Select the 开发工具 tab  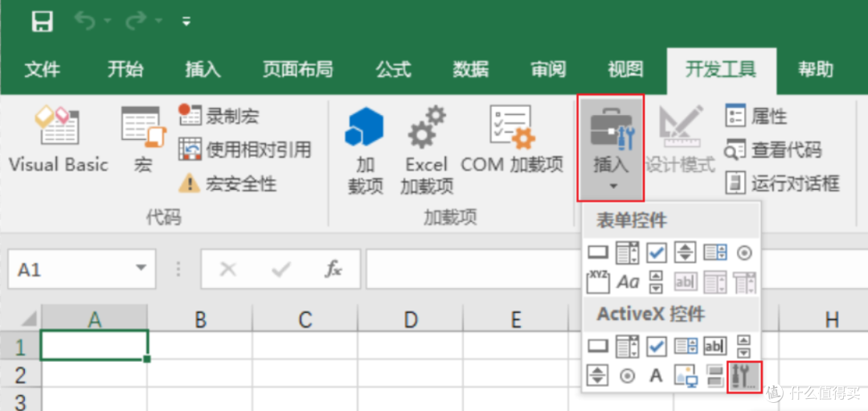click(x=721, y=70)
